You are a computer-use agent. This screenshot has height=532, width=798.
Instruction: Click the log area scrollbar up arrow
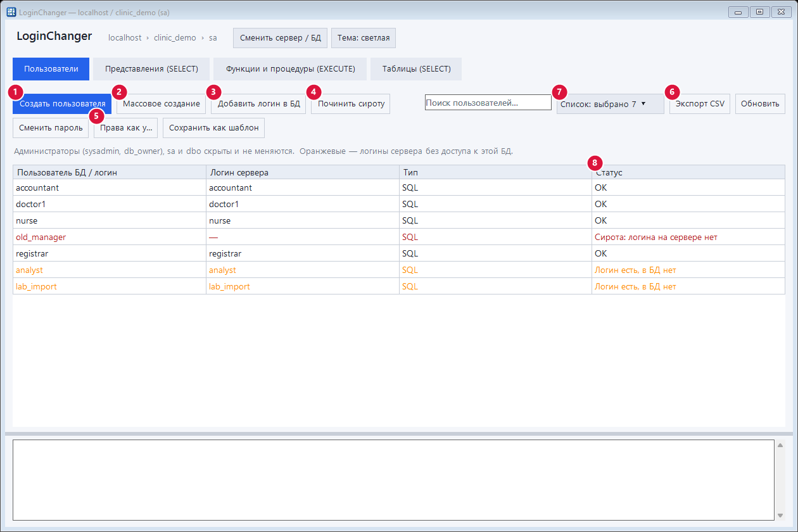(x=780, y=445)
